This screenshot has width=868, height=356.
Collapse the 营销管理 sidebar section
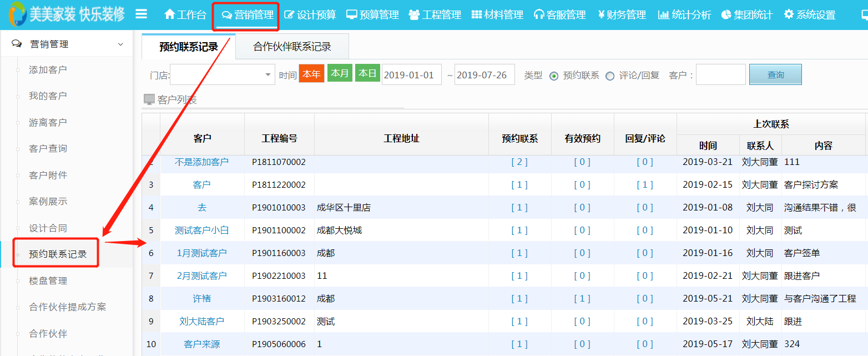point(120,44)
